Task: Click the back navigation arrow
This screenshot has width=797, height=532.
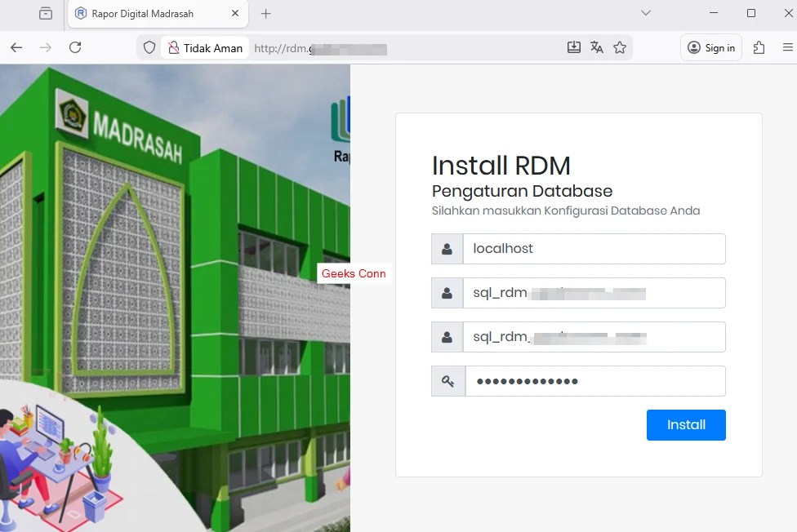Action: pos(16,47)
